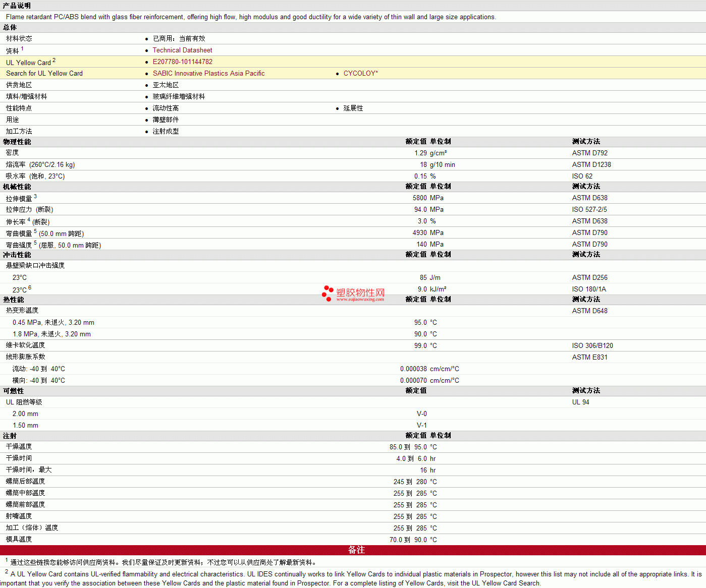Click the 射嘴温度 row label

click(x=19, y=516)
